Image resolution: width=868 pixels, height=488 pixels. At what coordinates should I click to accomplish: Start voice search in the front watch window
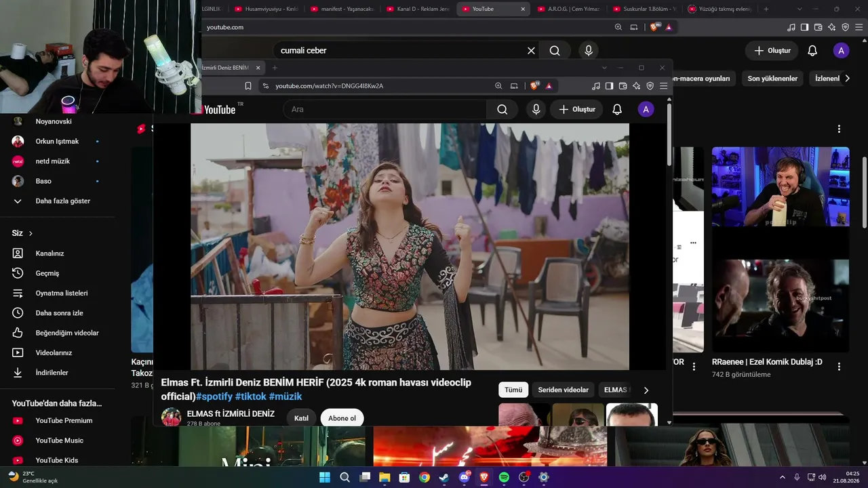point(536,110)
